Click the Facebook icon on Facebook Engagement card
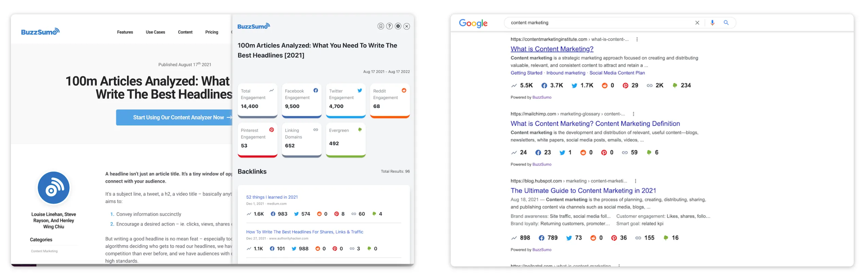The height and width of the screenshot is (277, 868). tap(315, 91)
